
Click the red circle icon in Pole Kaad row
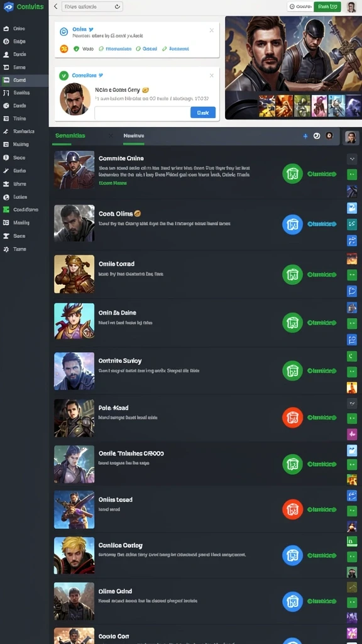point(293,418)
